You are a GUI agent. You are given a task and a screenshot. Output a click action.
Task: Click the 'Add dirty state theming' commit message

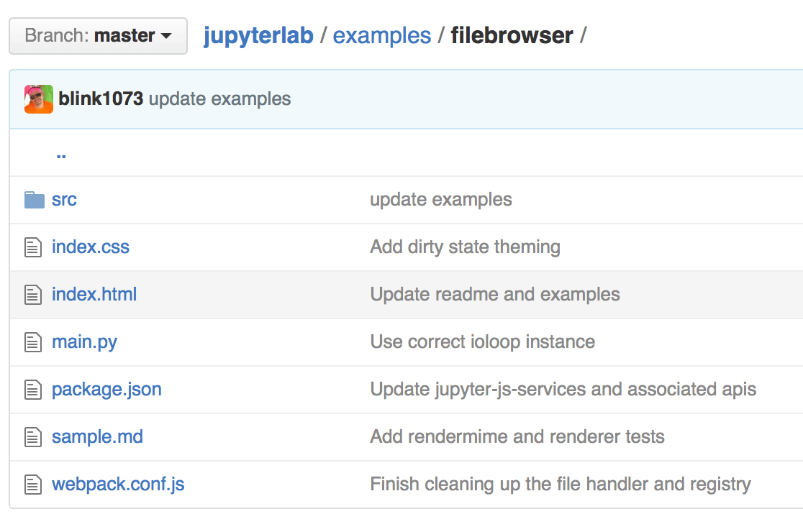pyautogui.click(x=465, y=247)
